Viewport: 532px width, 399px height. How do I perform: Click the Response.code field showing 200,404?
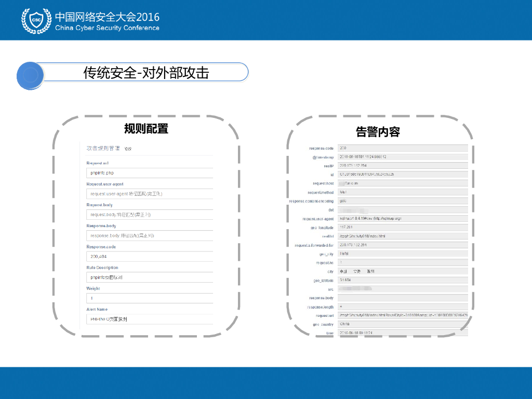coord(150,256)
